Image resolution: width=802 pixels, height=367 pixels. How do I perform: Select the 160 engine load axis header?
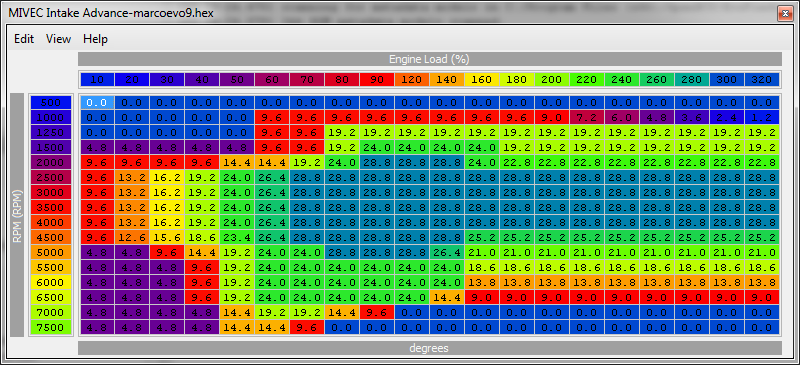[482, 80]
